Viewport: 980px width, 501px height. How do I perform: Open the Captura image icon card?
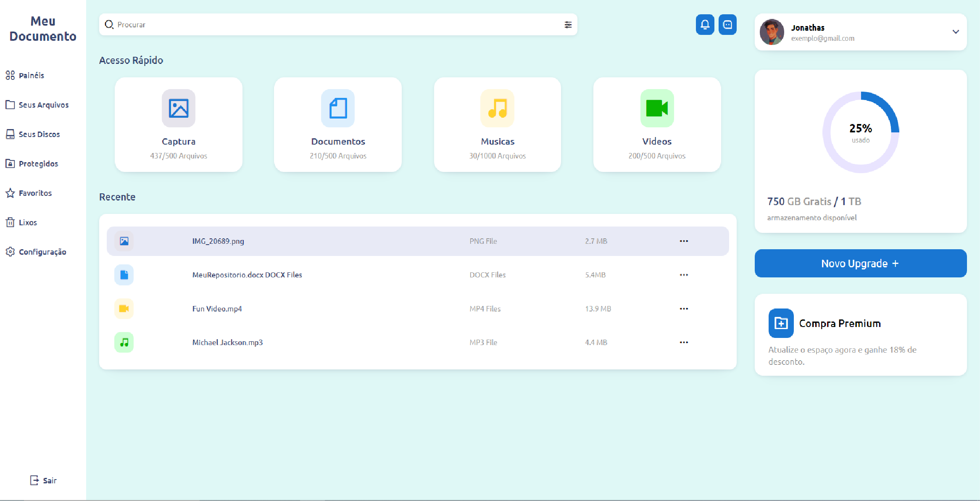coord(179,108)
